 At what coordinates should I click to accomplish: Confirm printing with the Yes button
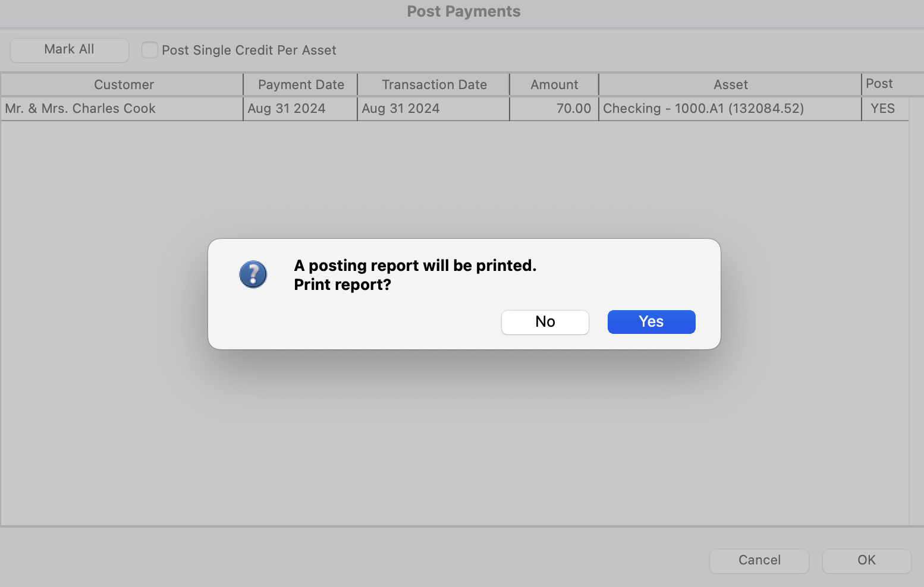pyautogui.click(x=651, y=322)
